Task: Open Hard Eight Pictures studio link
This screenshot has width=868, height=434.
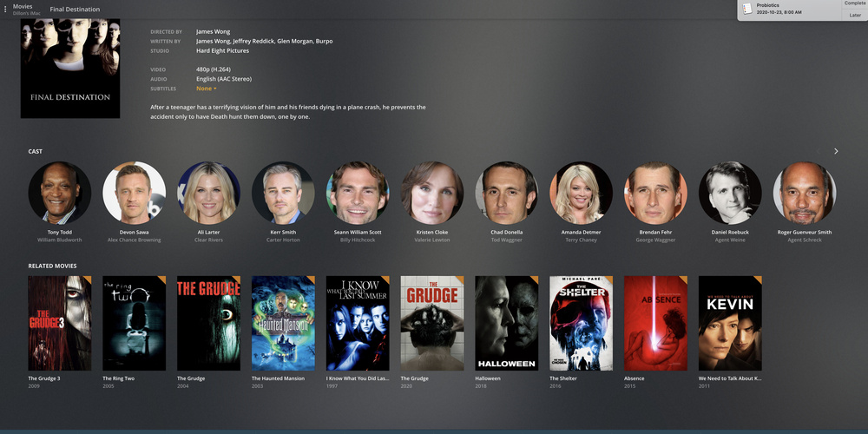Action: (222, 51)
